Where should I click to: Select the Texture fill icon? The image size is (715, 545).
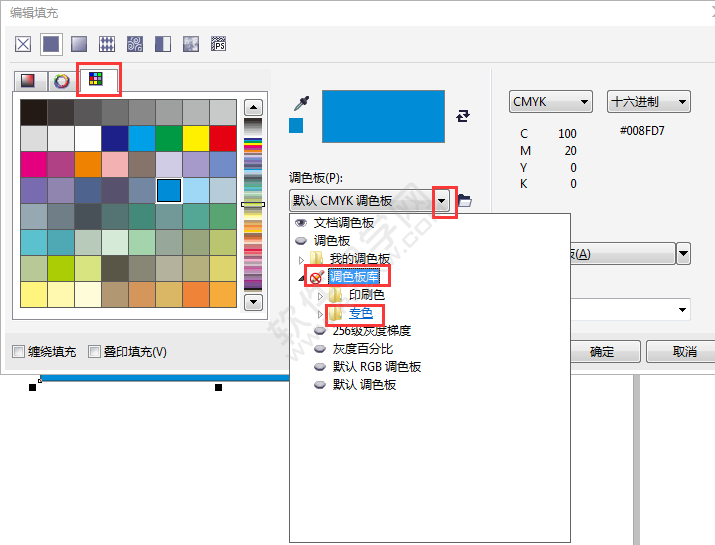point(191,44)
